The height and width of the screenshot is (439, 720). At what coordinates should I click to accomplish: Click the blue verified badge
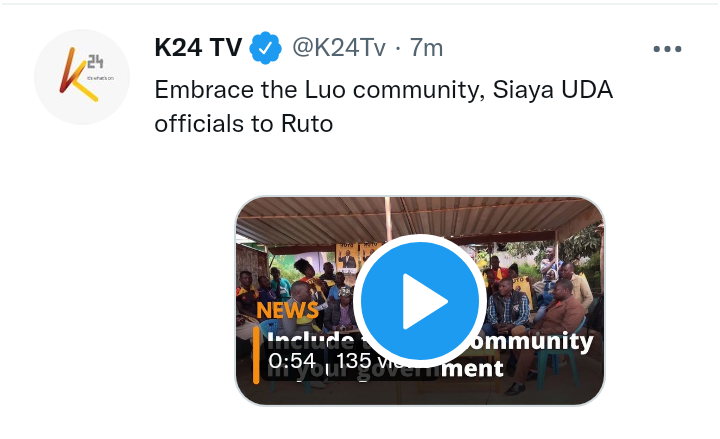(x=265, y=48)
